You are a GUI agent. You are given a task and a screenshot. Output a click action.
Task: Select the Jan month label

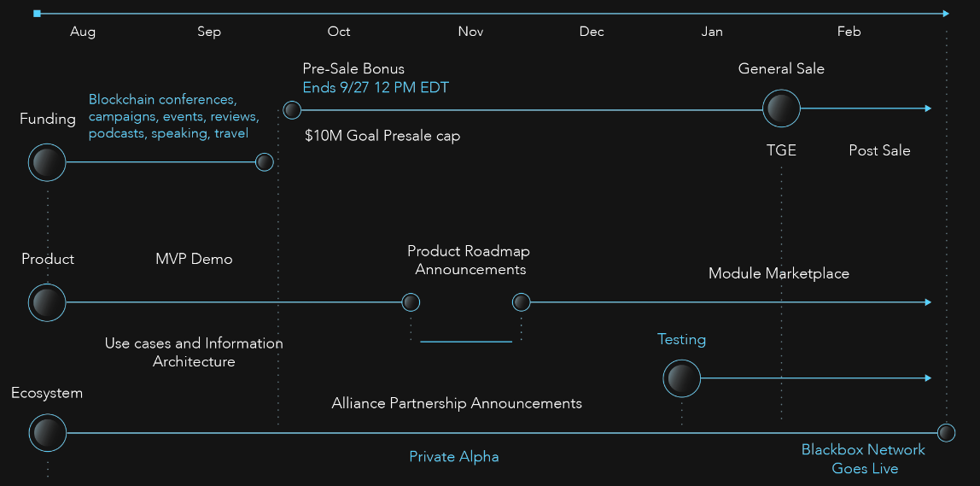click(712, 32)
